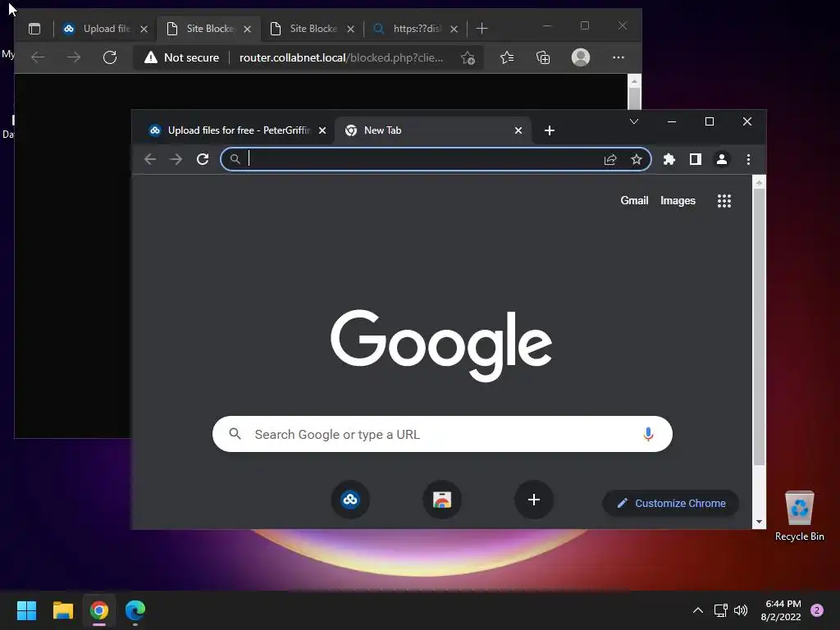Viewport: 840px width, 630px height.
Task: Open Windows Start menu
Action: tap(26, 610)
